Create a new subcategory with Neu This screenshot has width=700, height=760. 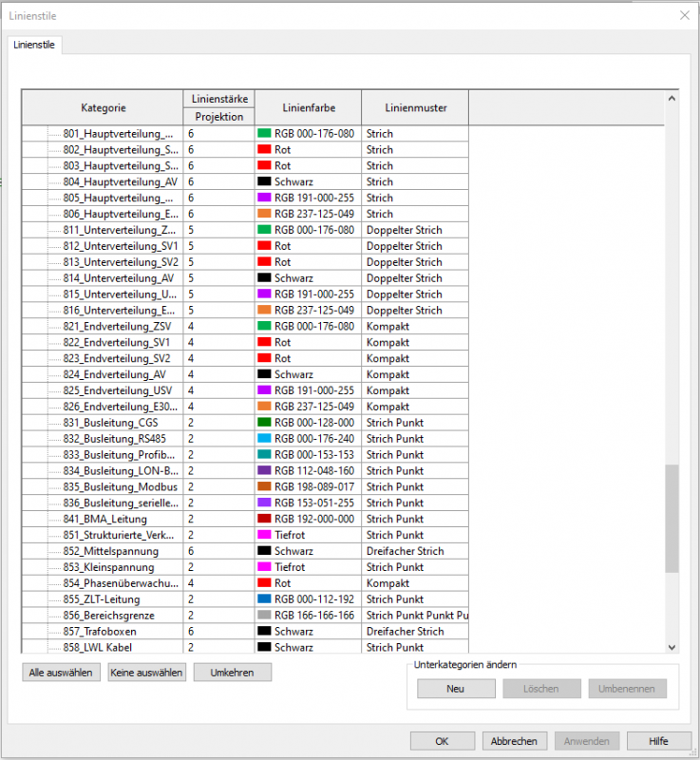[456, 689]
